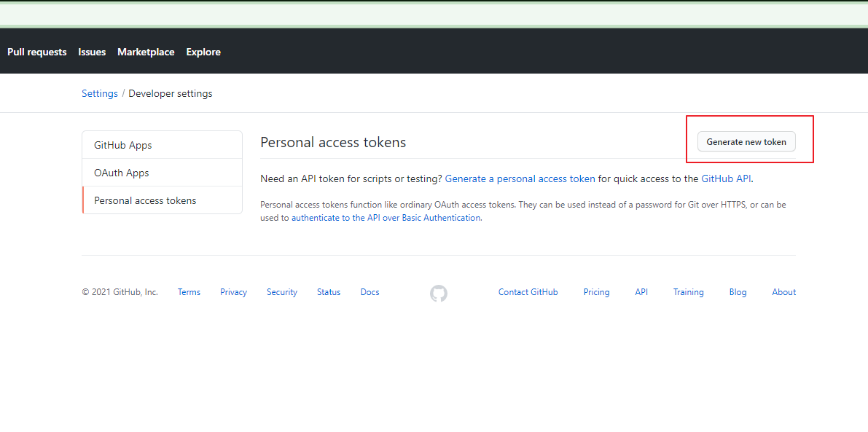Open Status link in footer
Screen dimensions: 868x432
tap(329, 292)
